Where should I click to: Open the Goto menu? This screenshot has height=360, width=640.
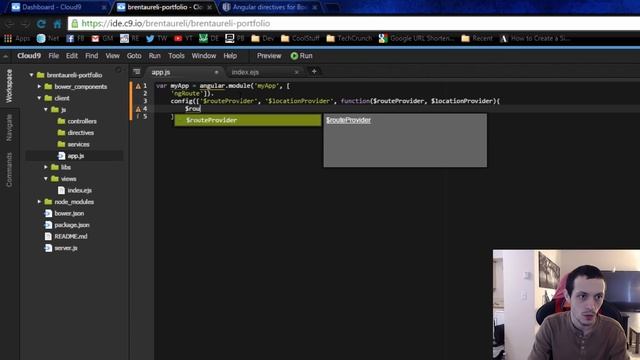click(134, 56)
